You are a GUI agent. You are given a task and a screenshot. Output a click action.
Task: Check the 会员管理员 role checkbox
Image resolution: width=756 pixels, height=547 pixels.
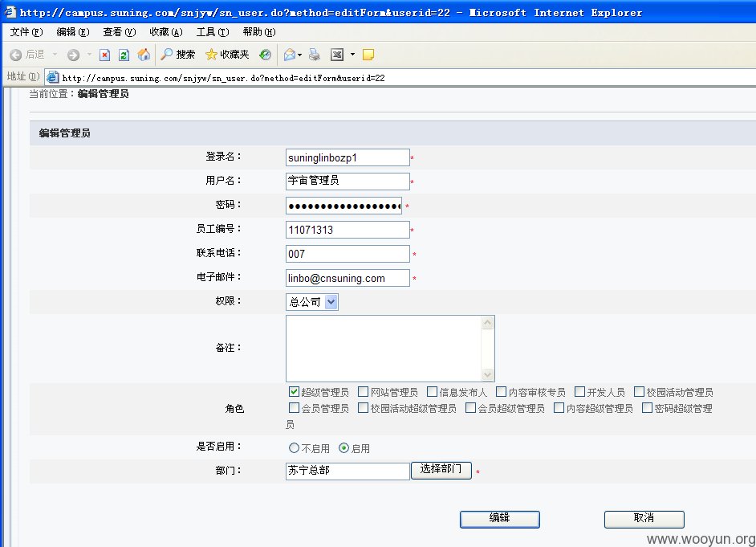pos(294,408)
